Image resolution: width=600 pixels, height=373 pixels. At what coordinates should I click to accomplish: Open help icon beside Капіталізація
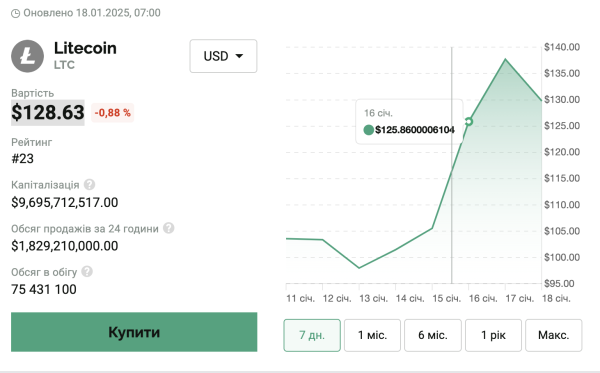(89, 184)
